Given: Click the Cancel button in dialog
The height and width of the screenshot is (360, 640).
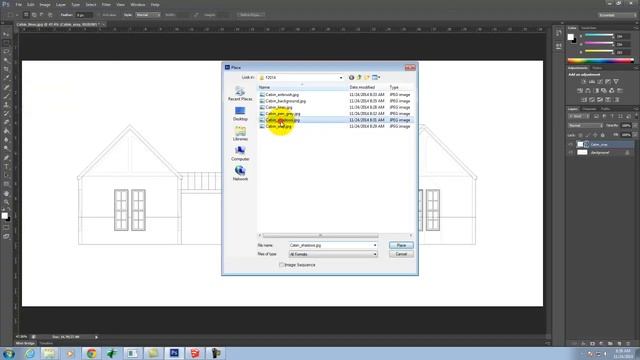Looking at the screenshot, I should tap(401, 254).
